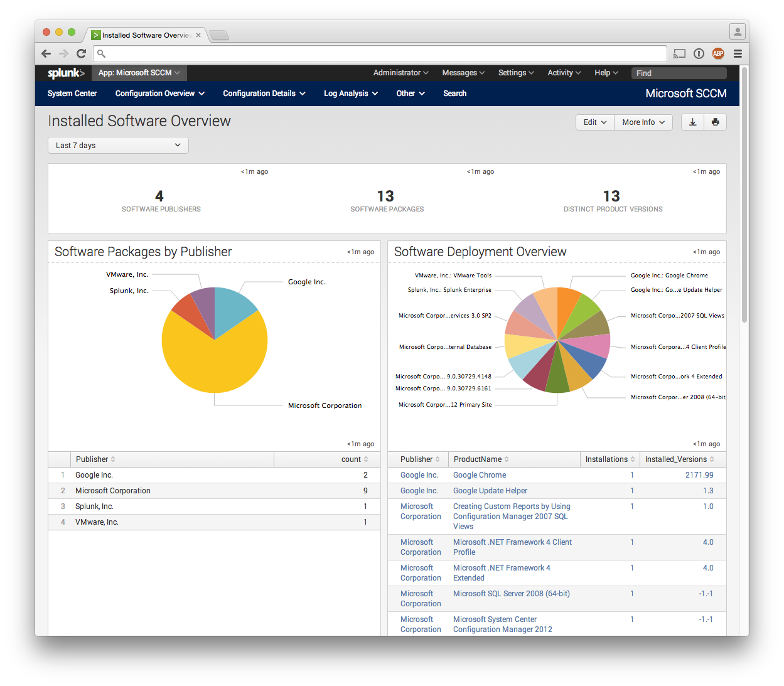Screen dimensions: 784x686
Task: Click the 2171.99 installed version link
Action: [699, 475]
